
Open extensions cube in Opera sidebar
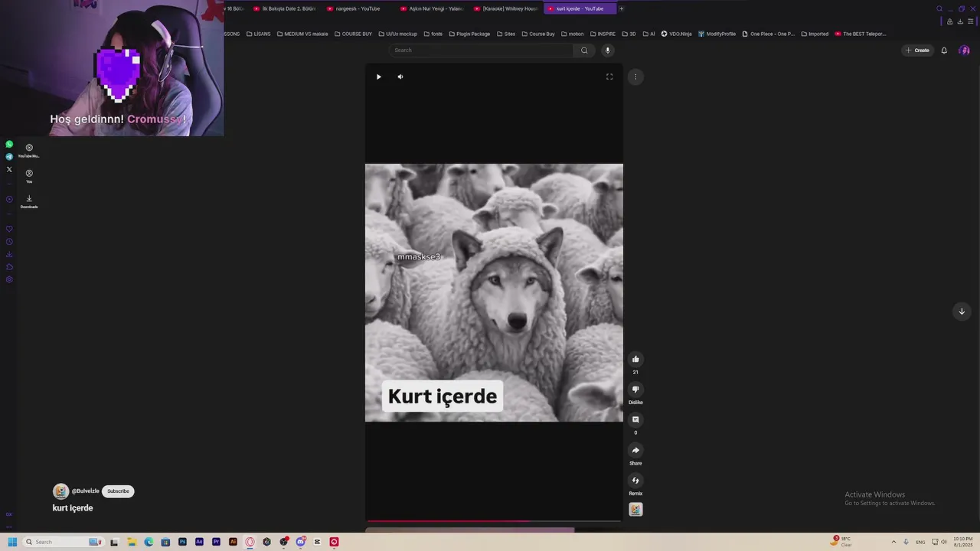[9, 267]
